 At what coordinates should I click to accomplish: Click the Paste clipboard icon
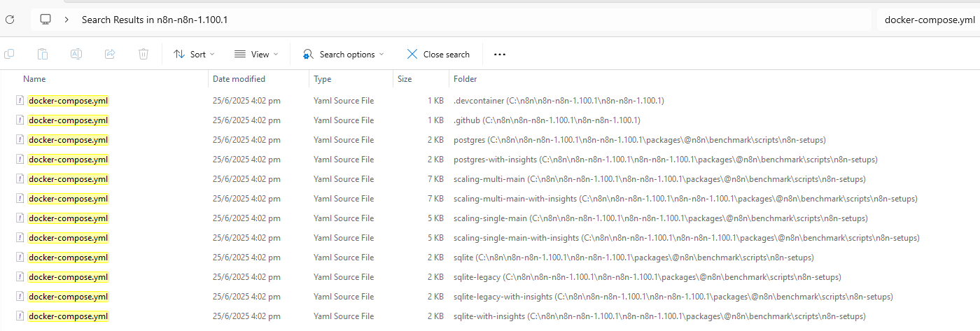(43, 54)
